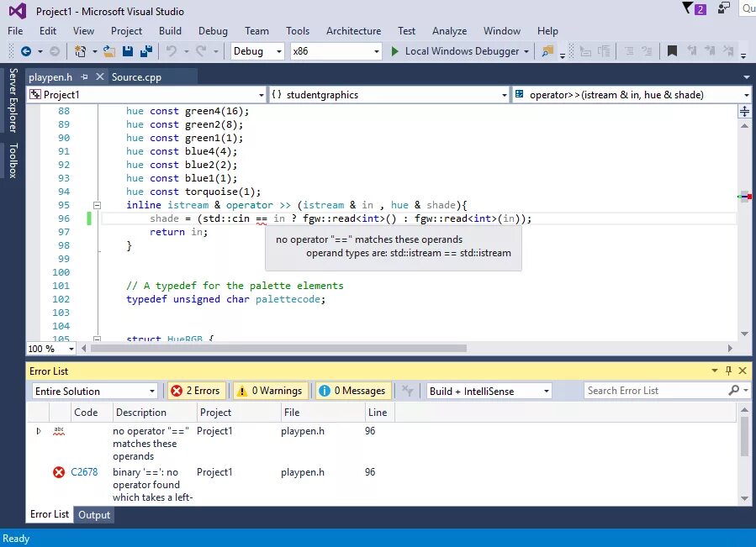Viewport: 756px width, 547px height.
Task: Click the New Project toolbar icon
Action: pyautogui.click(x=80, y=51)
